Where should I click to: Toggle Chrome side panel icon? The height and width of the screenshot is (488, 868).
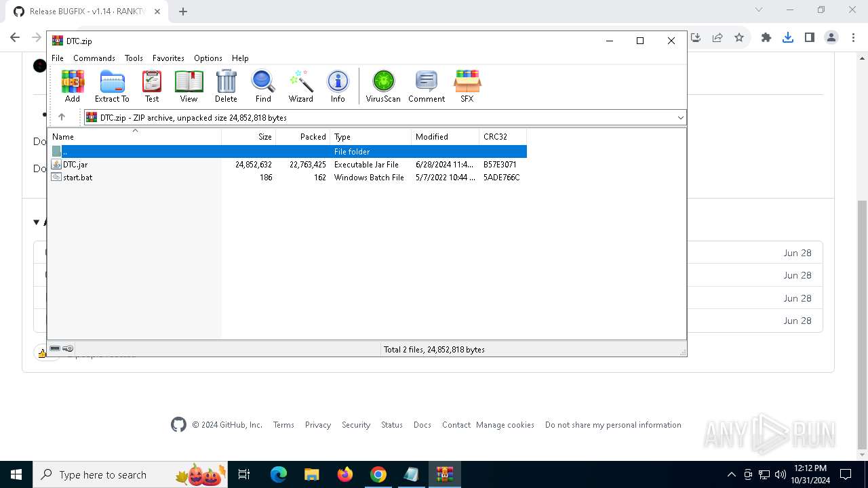(x=810, y=37)
